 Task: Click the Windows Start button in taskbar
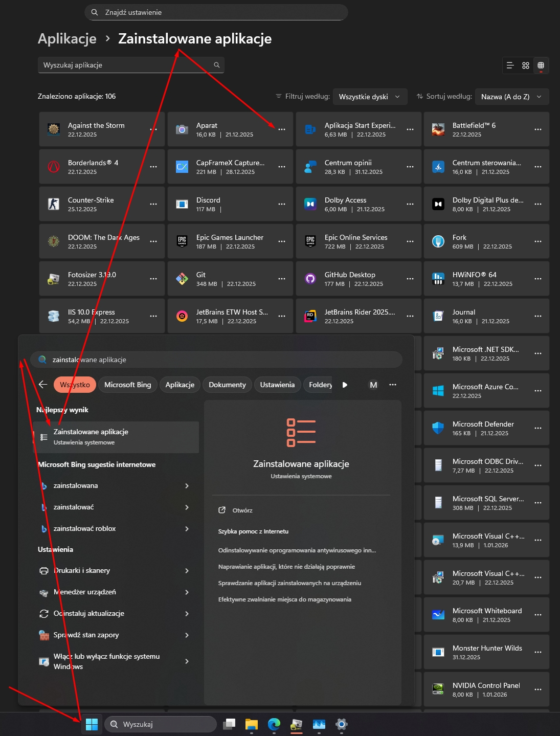[92, 724]
